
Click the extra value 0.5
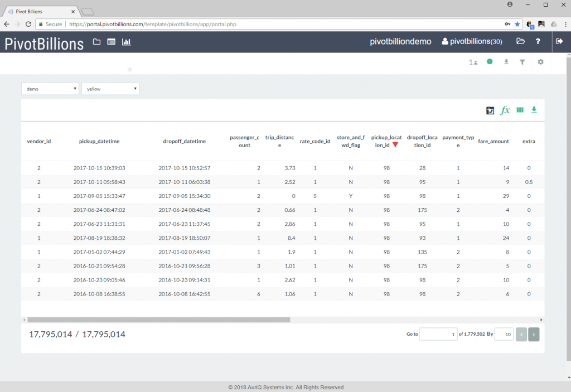click(529, 182)
